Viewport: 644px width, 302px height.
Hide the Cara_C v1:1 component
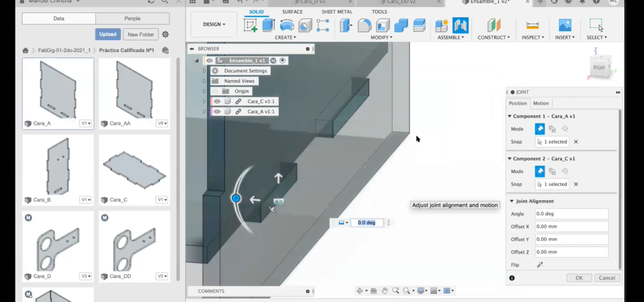click(217, 101)
